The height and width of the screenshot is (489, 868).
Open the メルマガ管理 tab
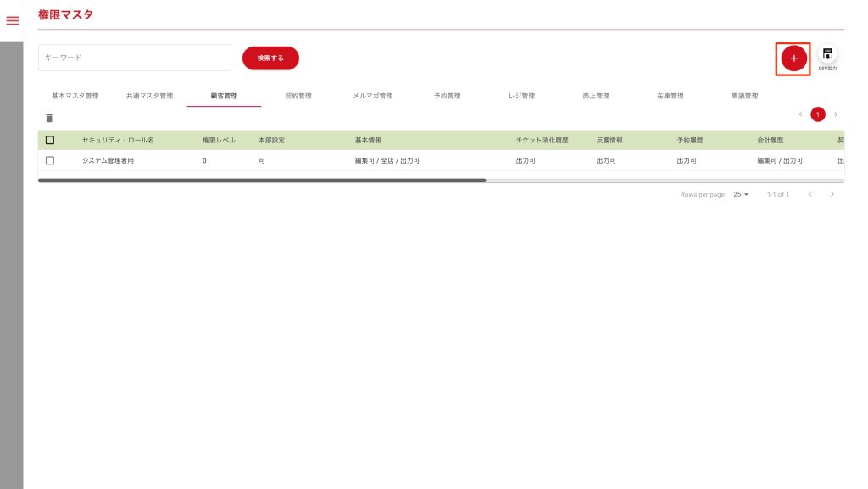[x=372, y=96]
